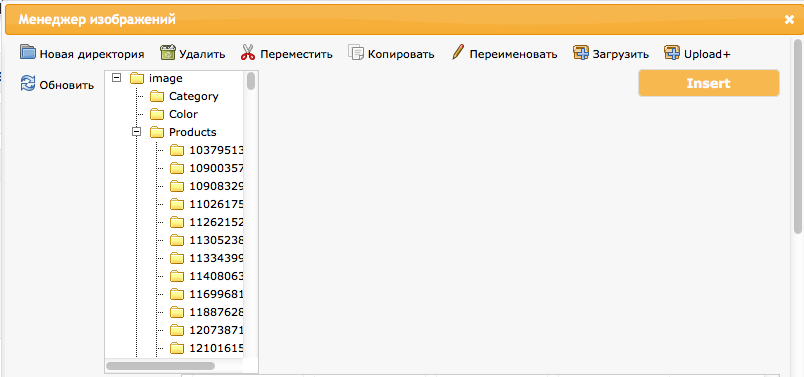
Task: Click the Загрузить upload icon
Action: click(581, 52)
